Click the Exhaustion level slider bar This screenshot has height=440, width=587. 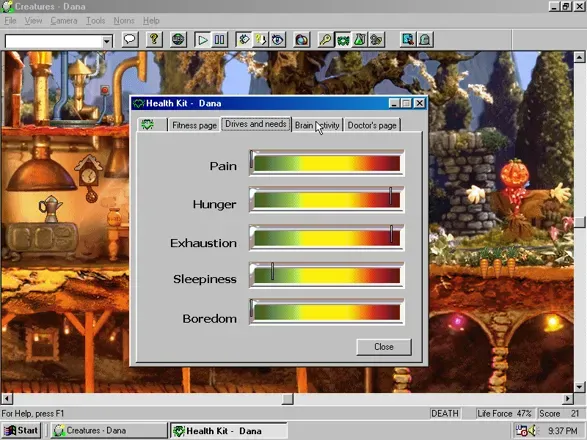(326, 237)
